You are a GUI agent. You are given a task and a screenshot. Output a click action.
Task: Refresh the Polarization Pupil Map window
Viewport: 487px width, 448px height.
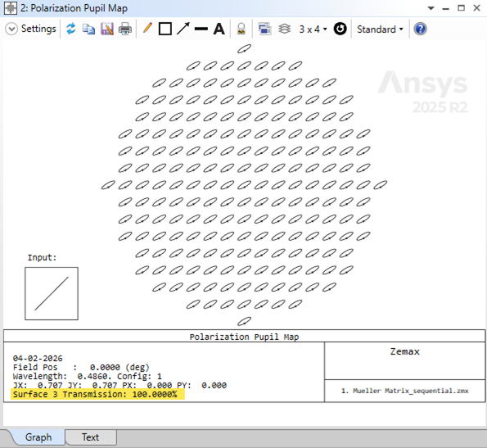[71, 29]
